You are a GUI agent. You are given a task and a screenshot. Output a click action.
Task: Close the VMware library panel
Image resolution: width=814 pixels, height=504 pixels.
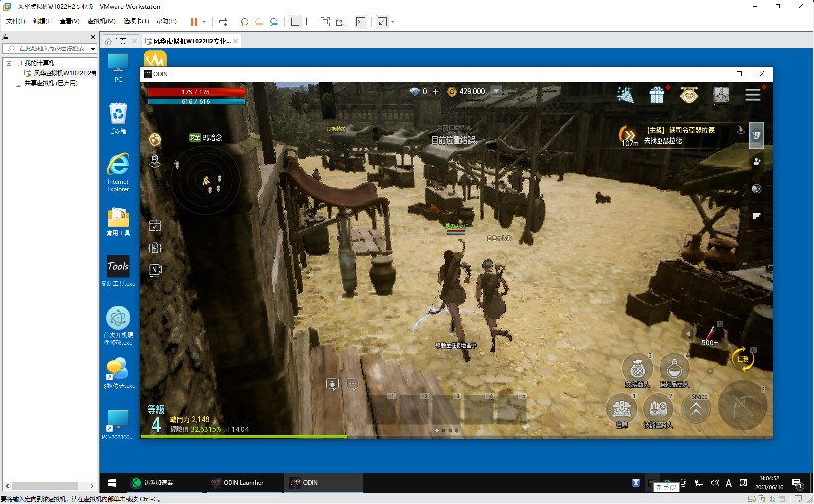pyautogui.click(x=93, y=37)
